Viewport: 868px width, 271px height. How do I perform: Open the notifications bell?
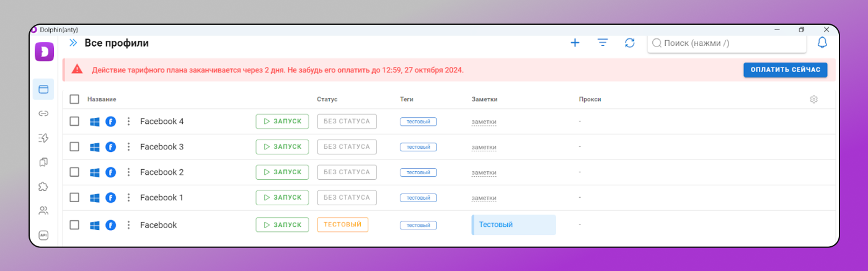(822, 43)
